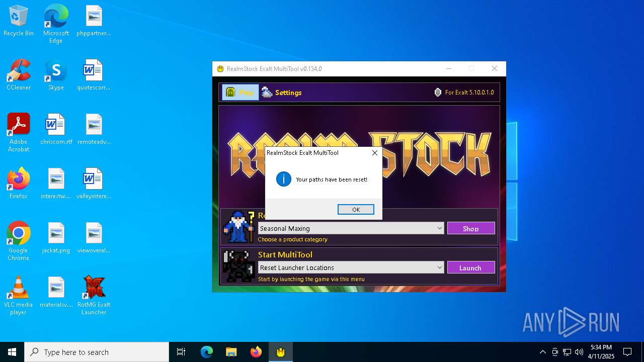
Task: Select the VLC media player shortcut
Action: (x=19, y=296)
